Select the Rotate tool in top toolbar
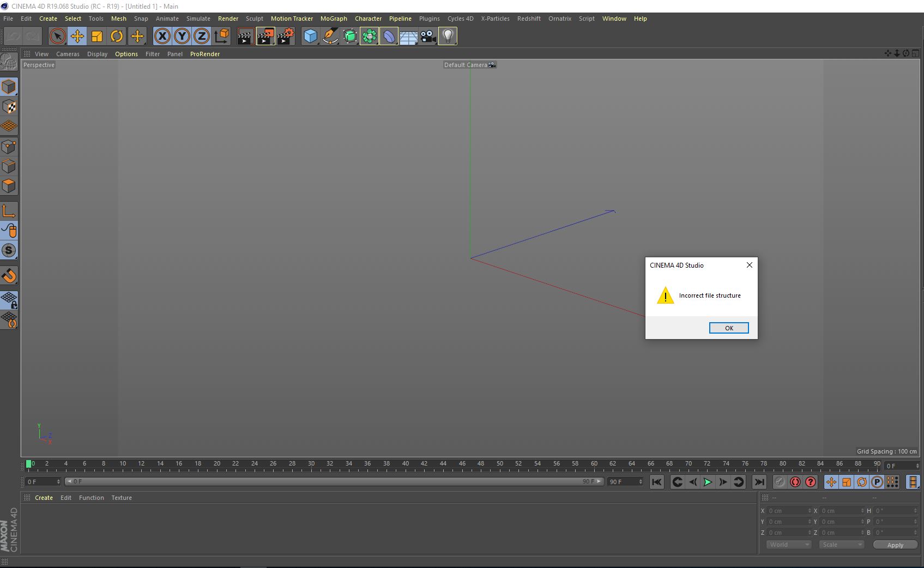 click(x=116, y=37)
